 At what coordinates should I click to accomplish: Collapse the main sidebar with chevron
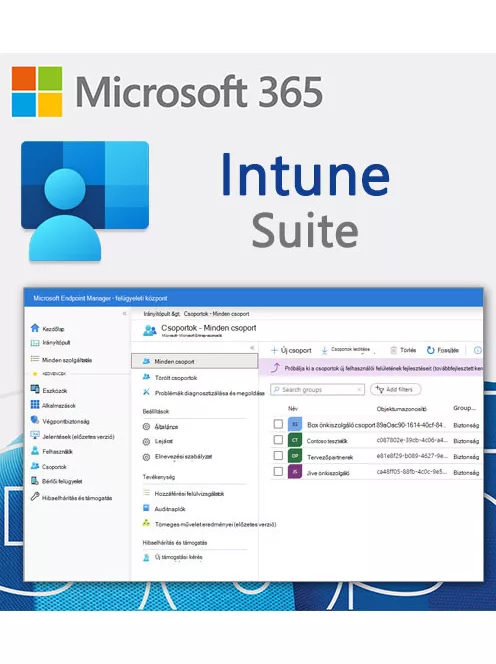(125, 313)
